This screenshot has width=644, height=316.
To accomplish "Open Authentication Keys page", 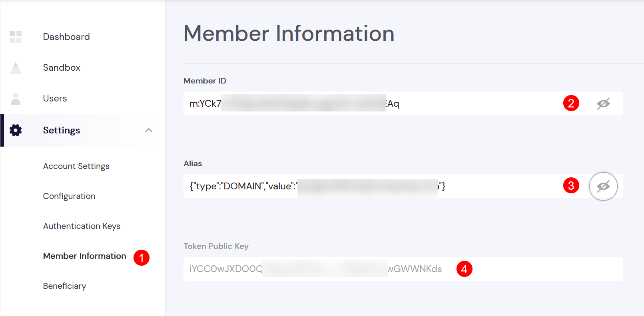I will [82, 226].
